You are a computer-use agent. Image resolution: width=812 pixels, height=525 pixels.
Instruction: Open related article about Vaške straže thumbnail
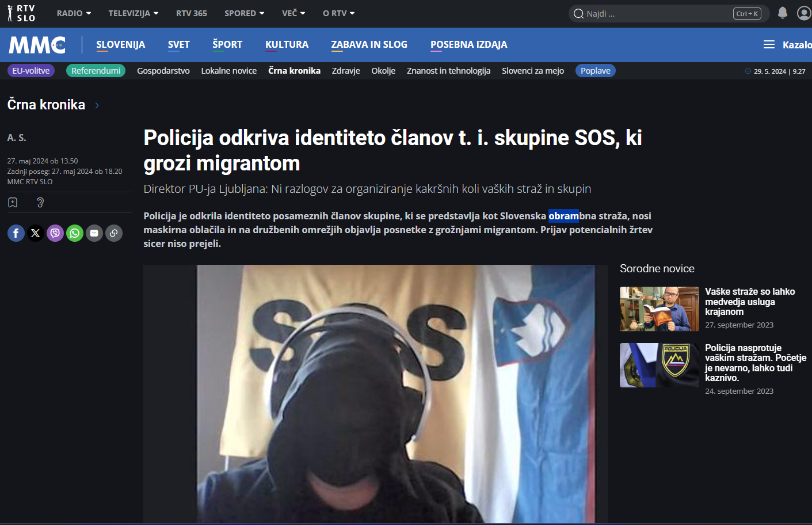pos(659,309)
